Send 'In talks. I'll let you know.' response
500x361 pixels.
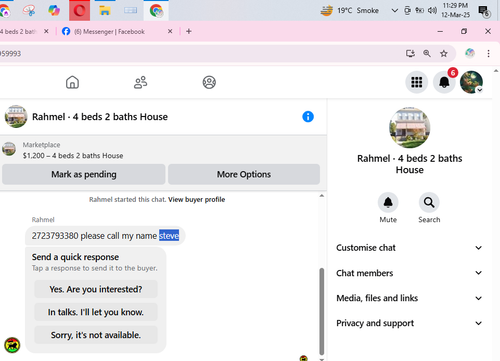(96, 312)
